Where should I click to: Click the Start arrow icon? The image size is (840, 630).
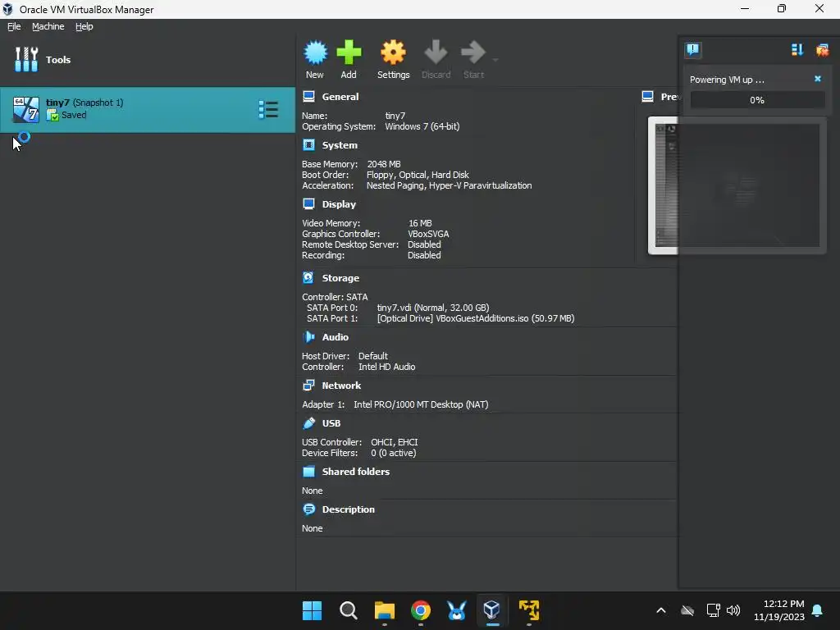pyautogui.click(x=473, y=52)
